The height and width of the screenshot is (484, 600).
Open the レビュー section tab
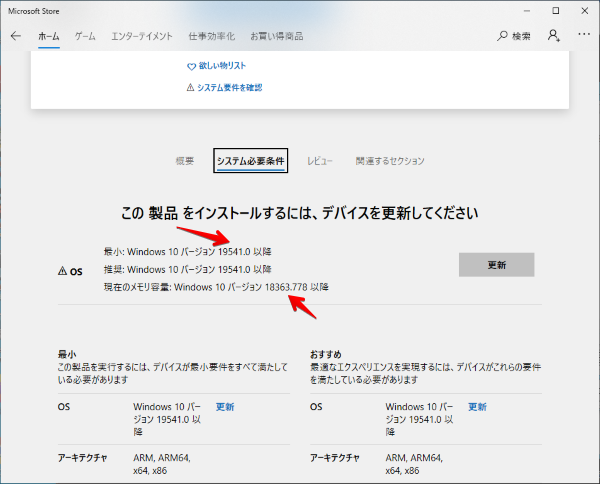[x=320, y=161]
